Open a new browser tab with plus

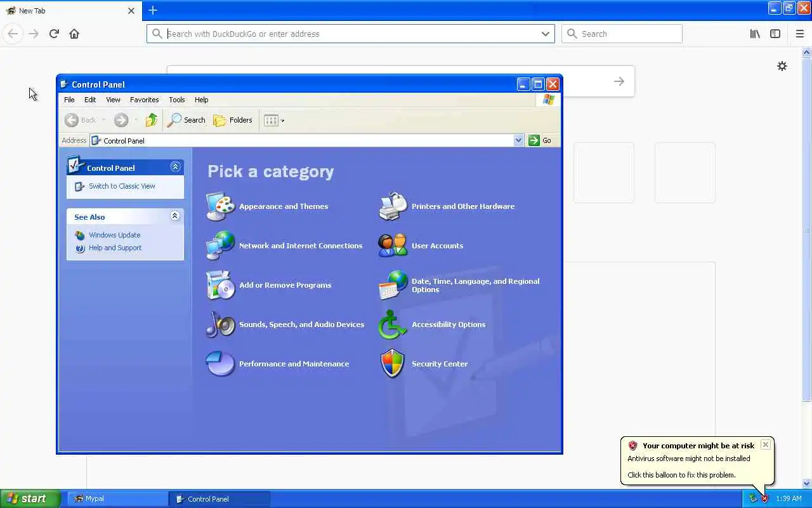153,10
